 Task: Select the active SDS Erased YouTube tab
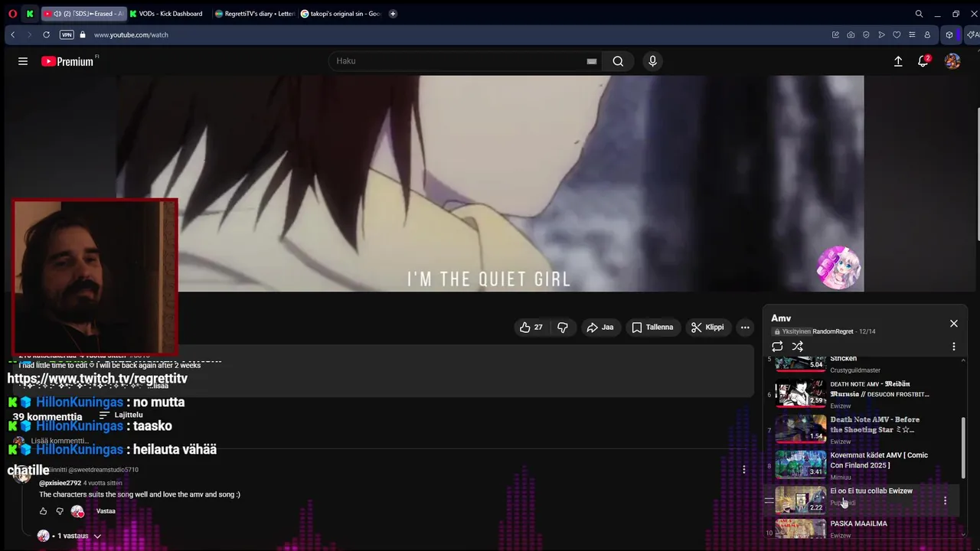(x=83, y=14)
